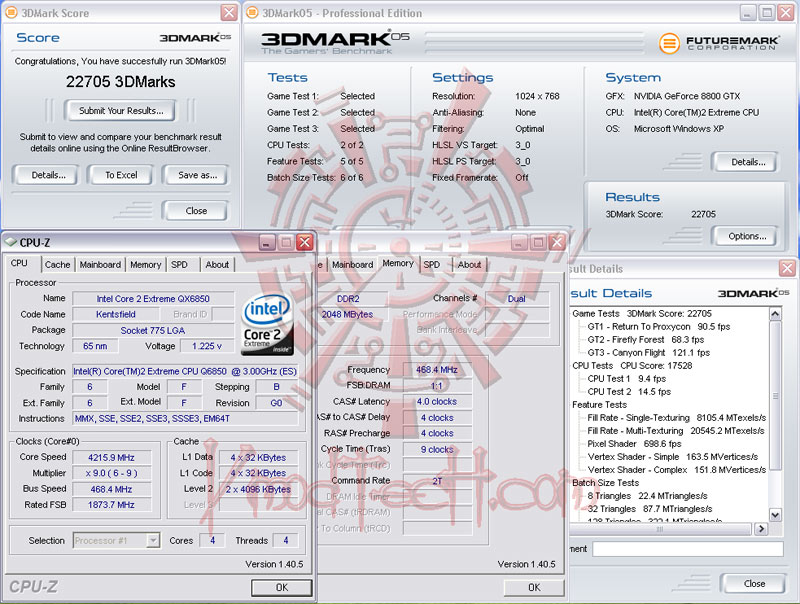Select Batch Size Tests tree row
Screen dimensions: 800x604
(x=606, y=483)
